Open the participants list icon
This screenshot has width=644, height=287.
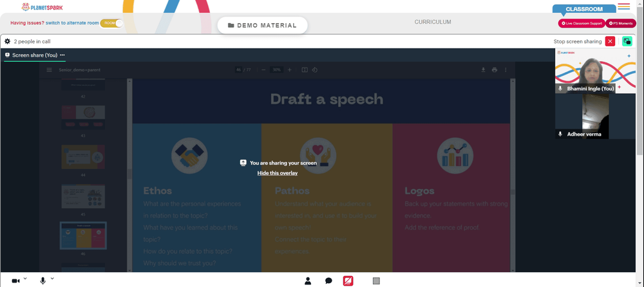tap(308, 281)
